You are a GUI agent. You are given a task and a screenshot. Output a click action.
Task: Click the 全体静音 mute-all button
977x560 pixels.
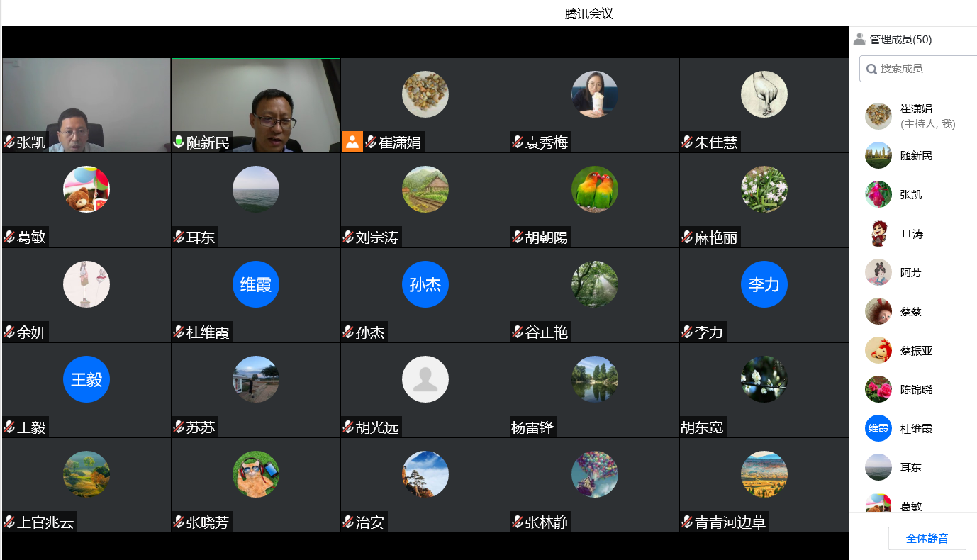[x=927, y=538]
